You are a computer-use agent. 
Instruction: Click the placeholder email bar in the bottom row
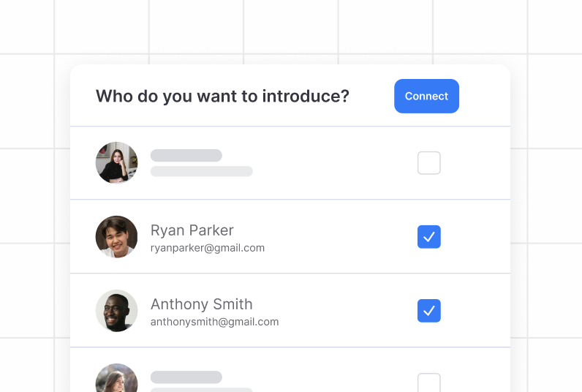tap(201, 390)
